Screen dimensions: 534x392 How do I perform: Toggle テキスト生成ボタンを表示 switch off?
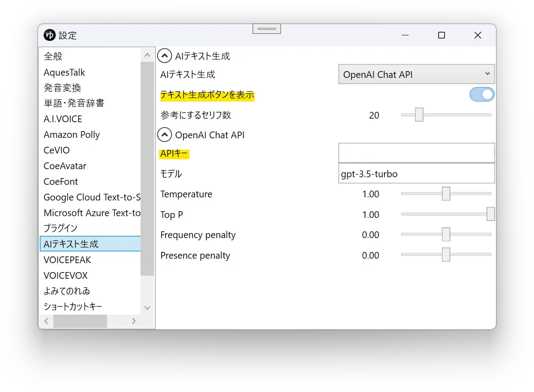tap(482, 95)
